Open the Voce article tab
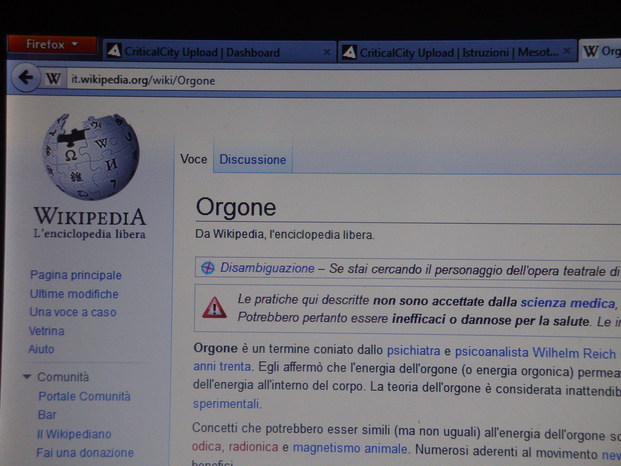 (194, 159)
